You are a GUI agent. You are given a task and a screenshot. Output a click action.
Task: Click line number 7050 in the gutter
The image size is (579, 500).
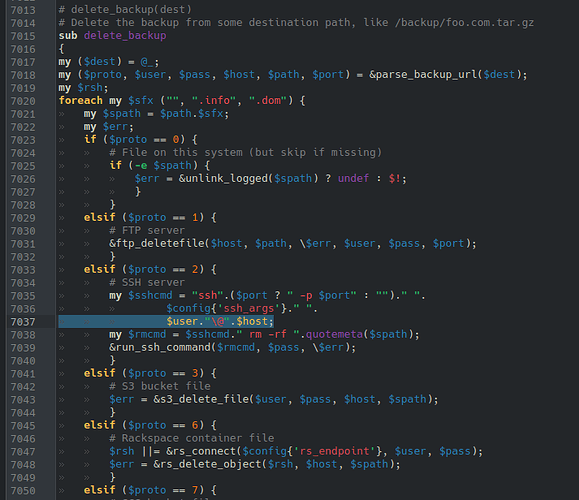coord(23,491)
